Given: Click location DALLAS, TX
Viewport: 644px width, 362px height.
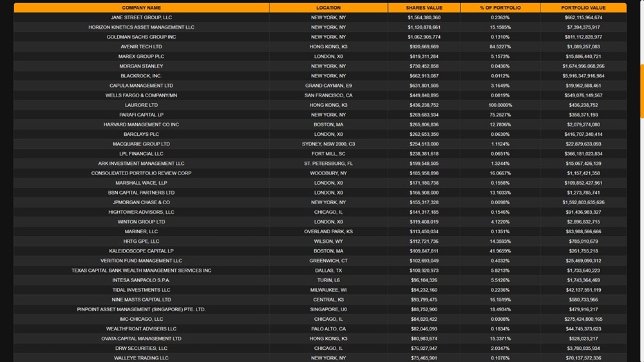Looking at the screenshot, I should (328, 271).
